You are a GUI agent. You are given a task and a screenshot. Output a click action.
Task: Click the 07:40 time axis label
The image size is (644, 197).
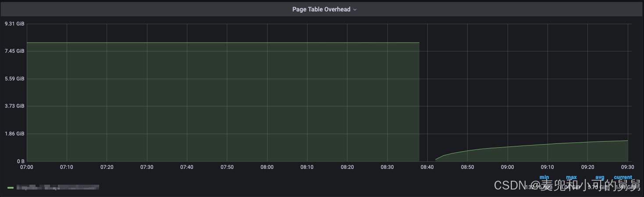(187, 167)
